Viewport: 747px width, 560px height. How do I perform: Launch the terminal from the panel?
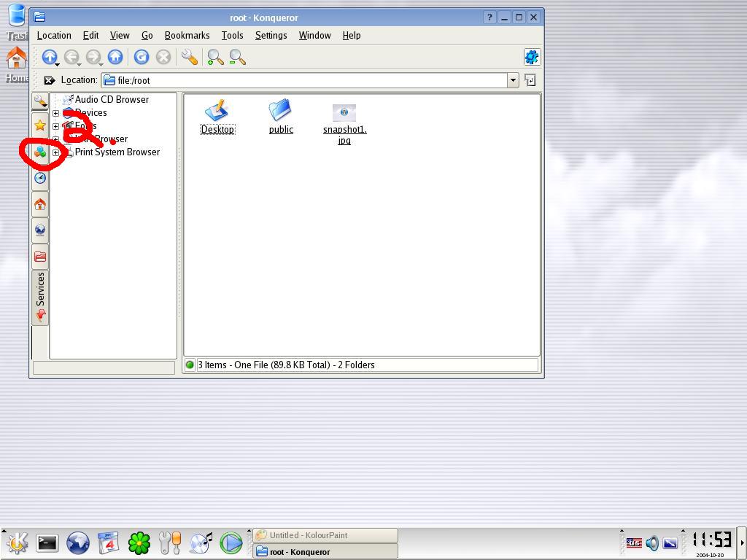[x=47, y=542]
